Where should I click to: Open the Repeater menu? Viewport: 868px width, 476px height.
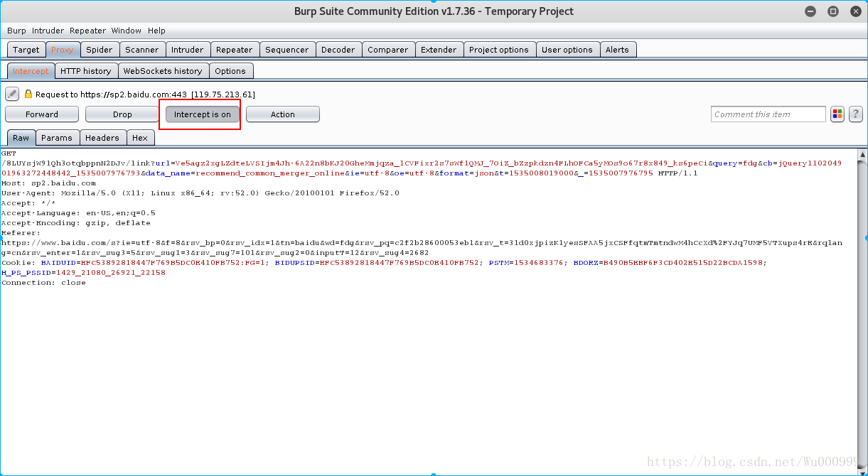pos(87,31)
